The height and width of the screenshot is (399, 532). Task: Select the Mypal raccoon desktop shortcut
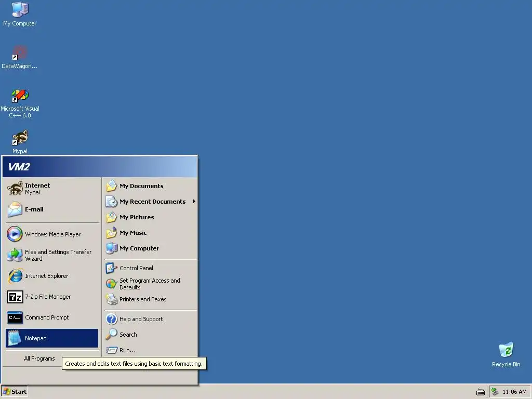point(20,142)
